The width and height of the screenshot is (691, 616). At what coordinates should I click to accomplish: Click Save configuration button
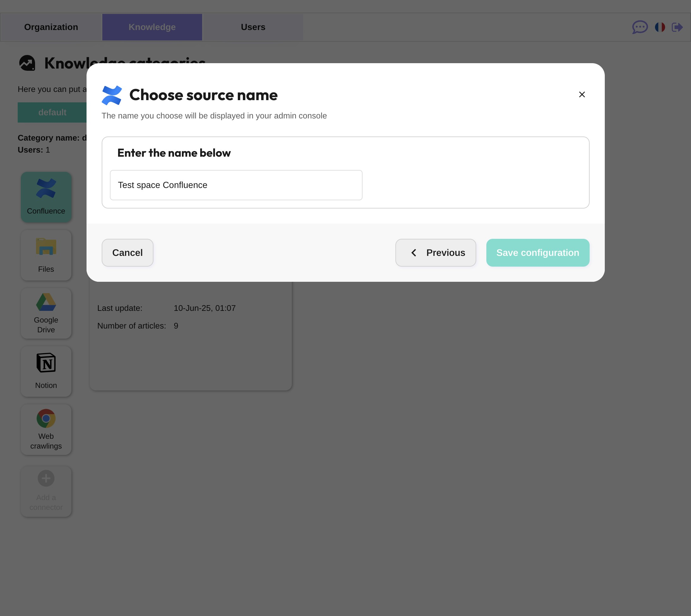pos(538,253)
